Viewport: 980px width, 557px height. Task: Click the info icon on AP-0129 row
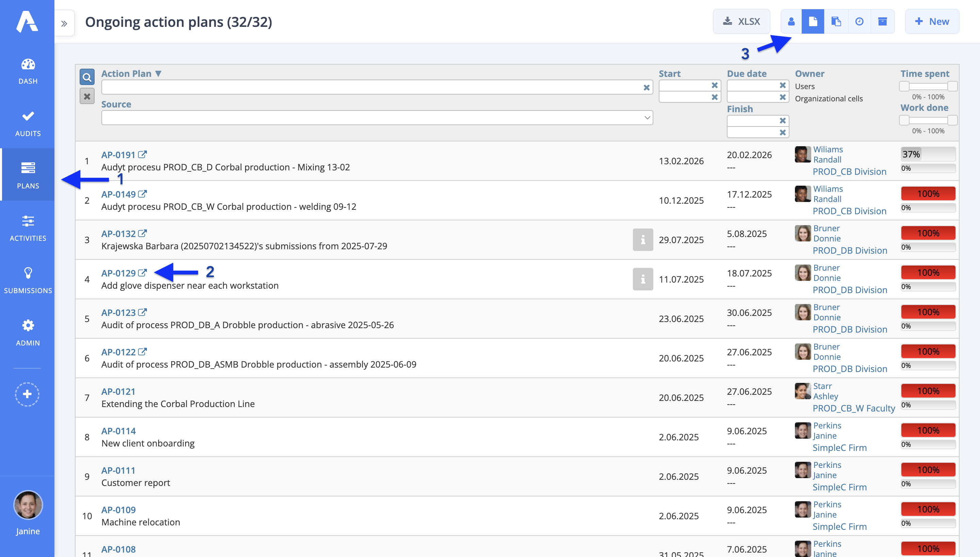tap(642, 279)
